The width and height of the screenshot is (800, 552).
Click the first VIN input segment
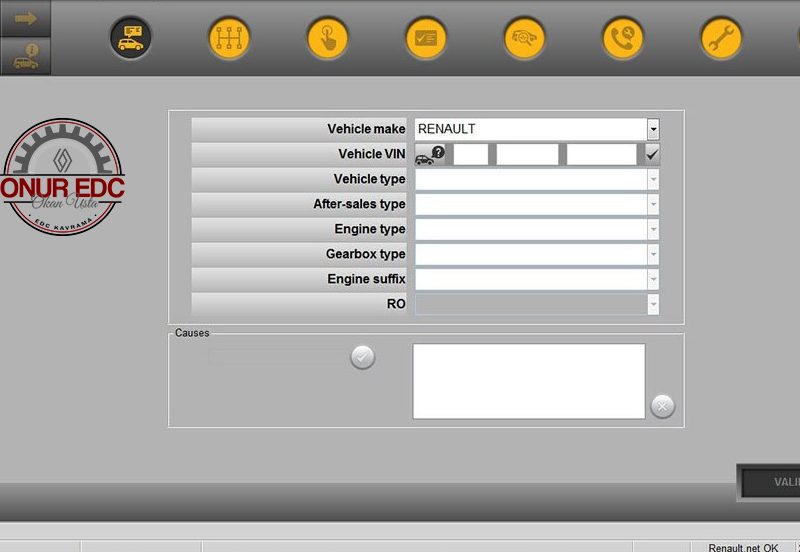pos(470,154)
